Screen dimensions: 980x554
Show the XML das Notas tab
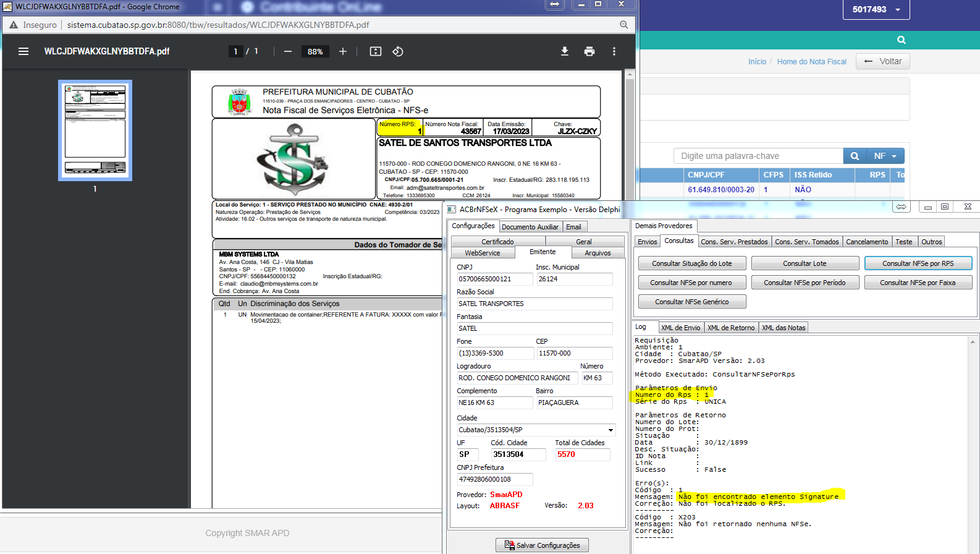[784, 328]
